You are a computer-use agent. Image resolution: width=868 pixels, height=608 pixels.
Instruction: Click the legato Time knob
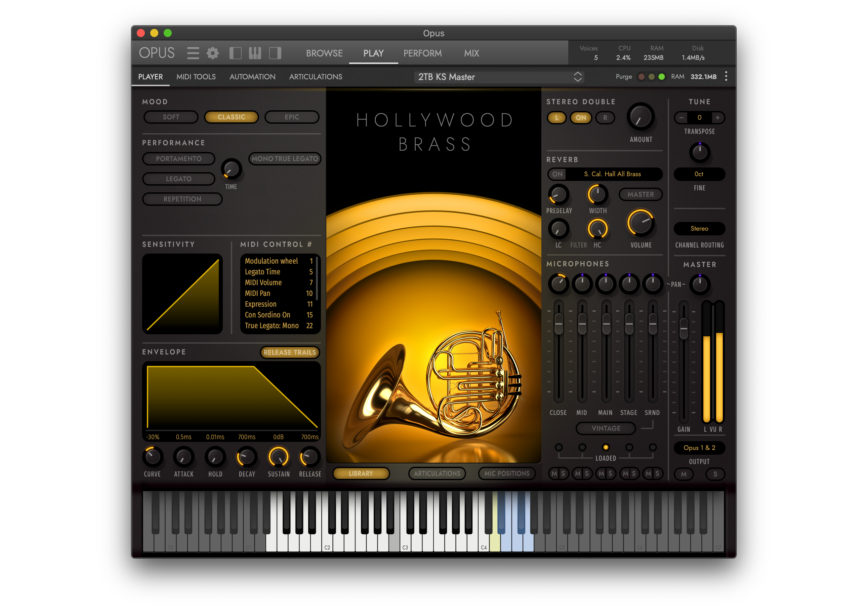pos(231,169)
